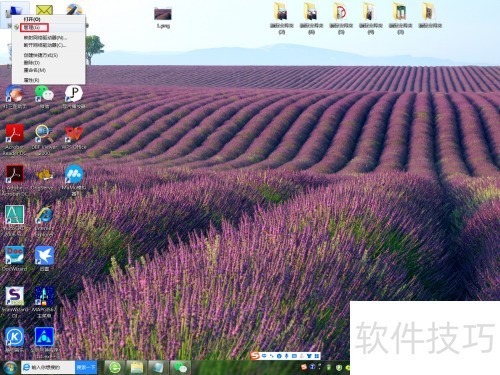Viewport: 500px width, 375px height.
Task: Open the blue notepad taskbar icon
Action: tap(158, 368)
